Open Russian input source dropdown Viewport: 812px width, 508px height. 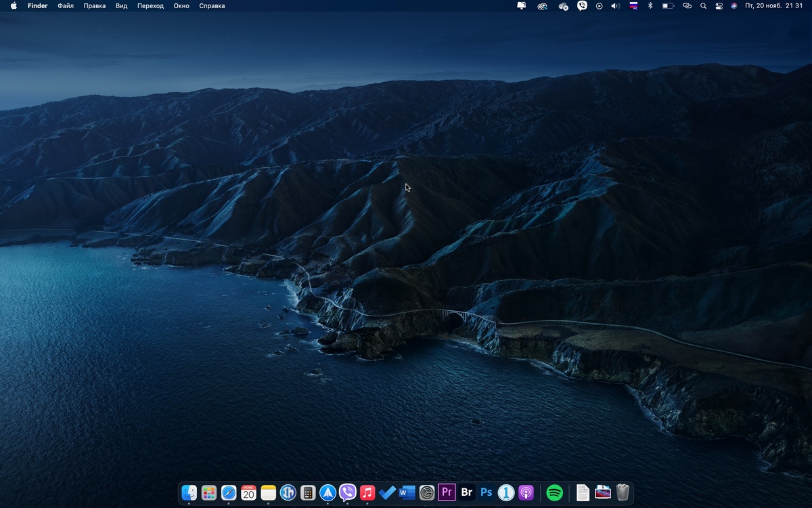(x=633, y=6)
